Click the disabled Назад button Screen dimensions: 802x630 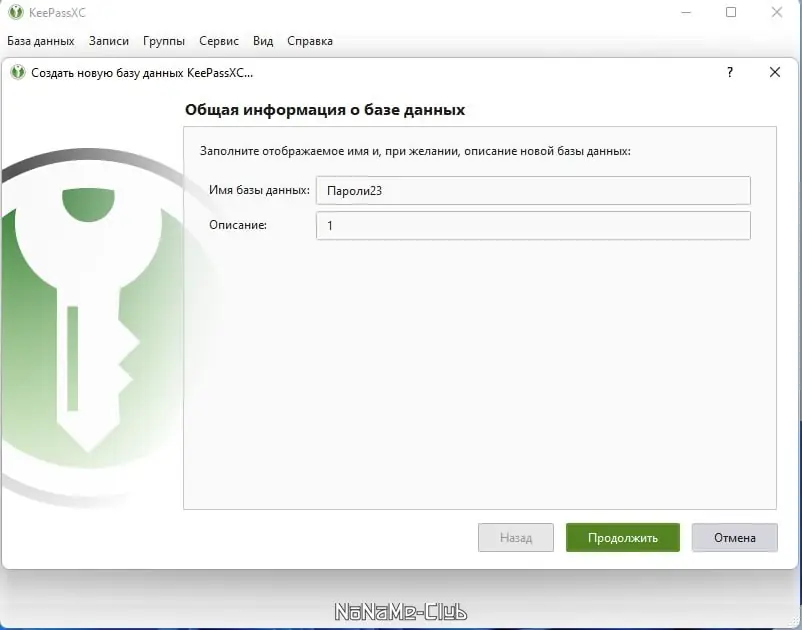click(x=516, y=537)
